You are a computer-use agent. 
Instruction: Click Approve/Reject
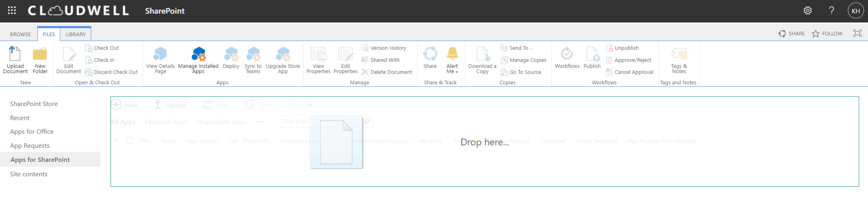[x=629, y=60]
